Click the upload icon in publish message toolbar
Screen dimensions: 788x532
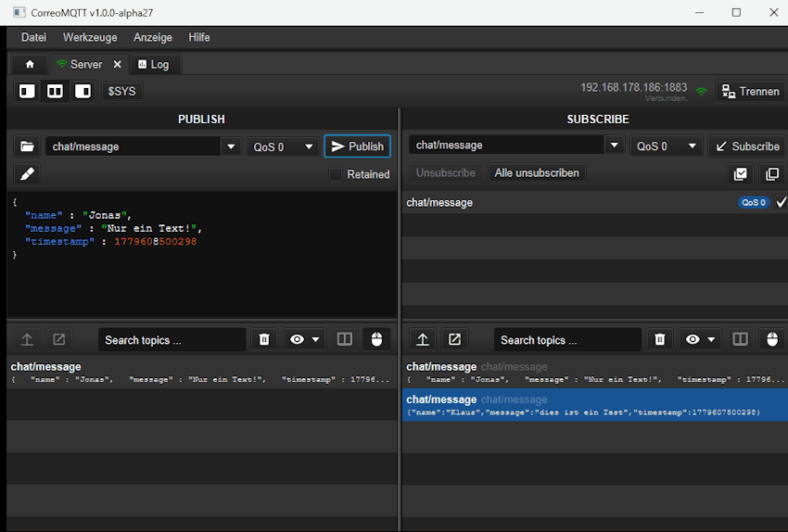click(27, 339)
